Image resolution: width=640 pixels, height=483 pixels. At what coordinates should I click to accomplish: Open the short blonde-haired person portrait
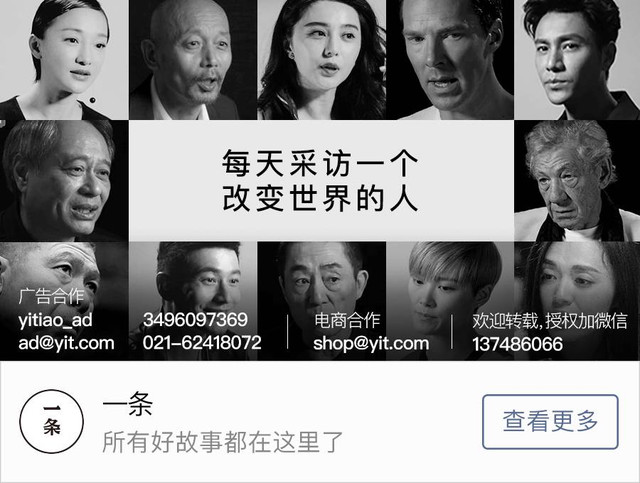(450, 301)
